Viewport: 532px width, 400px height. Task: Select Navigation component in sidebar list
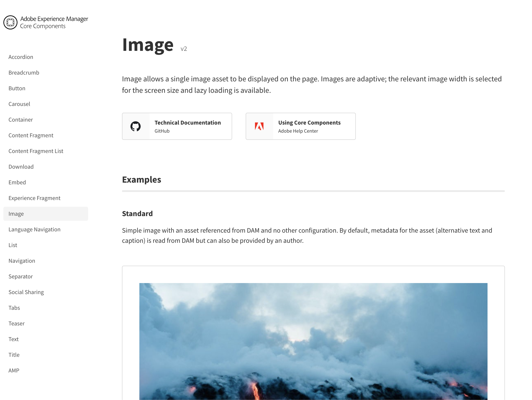22,261
